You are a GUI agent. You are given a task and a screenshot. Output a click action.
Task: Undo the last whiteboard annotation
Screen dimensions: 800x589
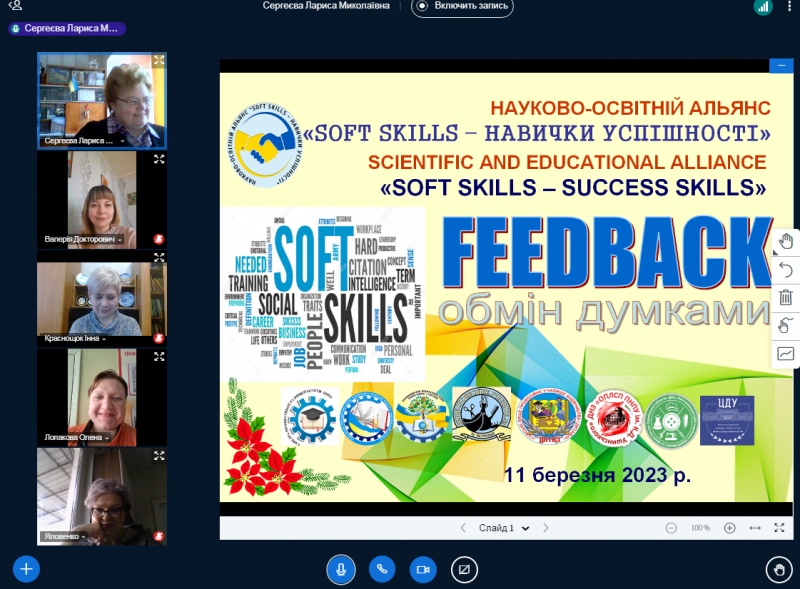pyautogui.click(x=786, y=269)
